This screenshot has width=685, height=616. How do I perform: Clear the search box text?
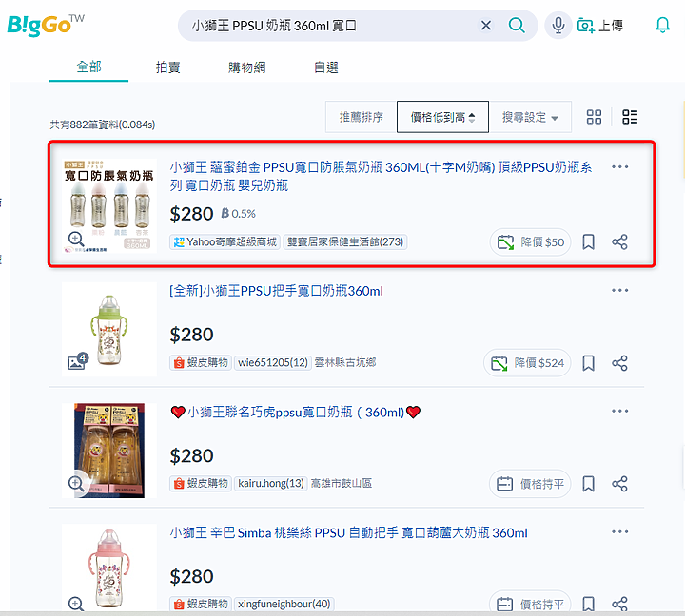(x=486, y=26)
